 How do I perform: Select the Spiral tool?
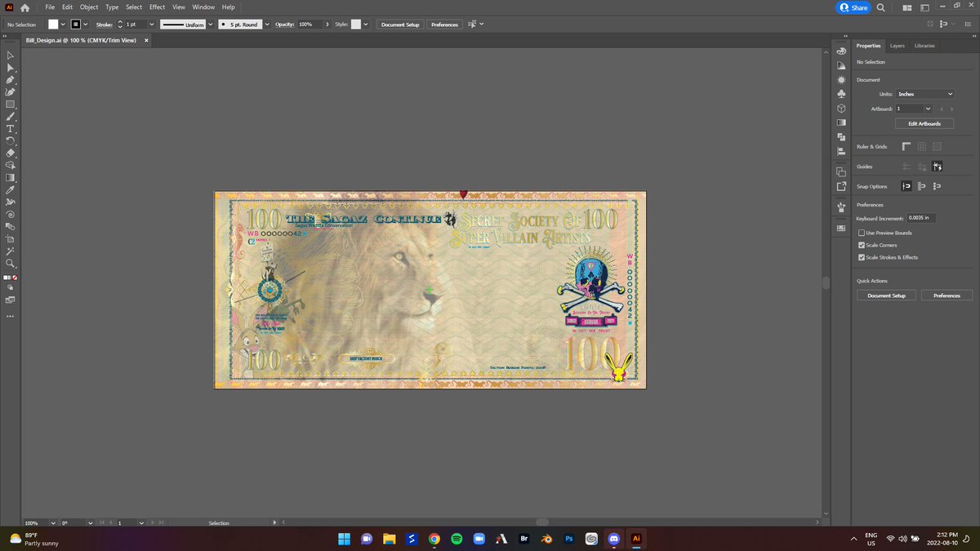11,214
